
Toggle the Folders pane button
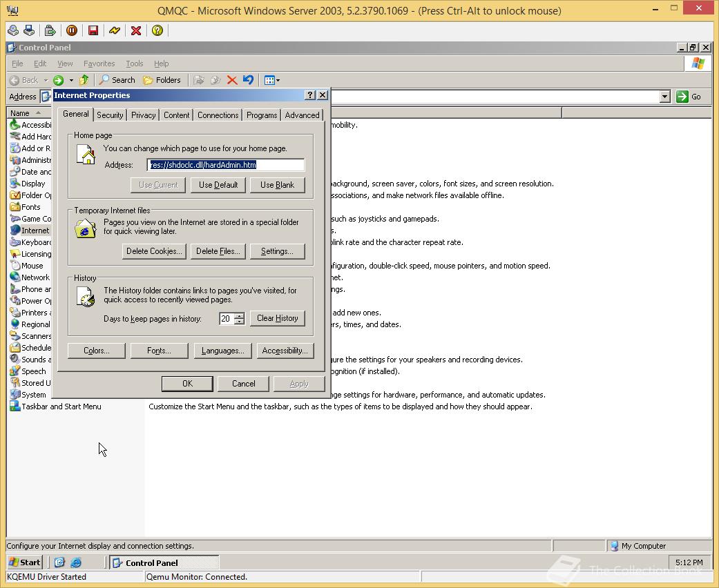[x=162, y=80]
